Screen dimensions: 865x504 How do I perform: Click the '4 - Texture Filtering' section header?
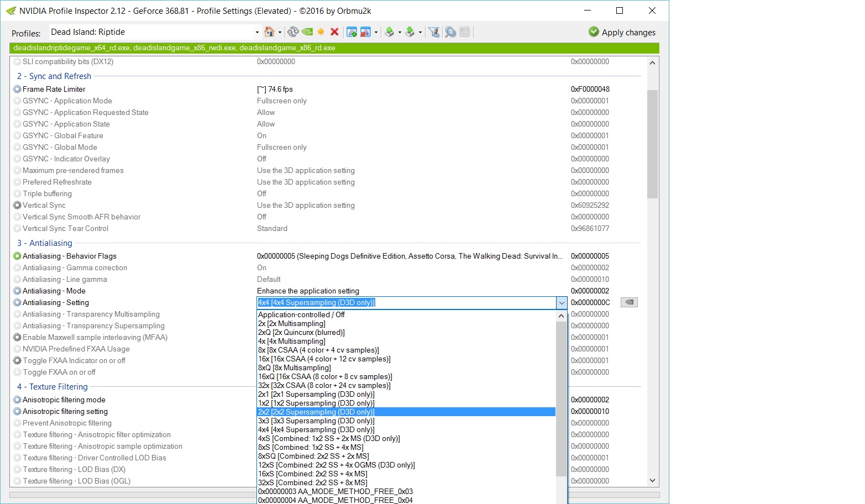[53, 387]
